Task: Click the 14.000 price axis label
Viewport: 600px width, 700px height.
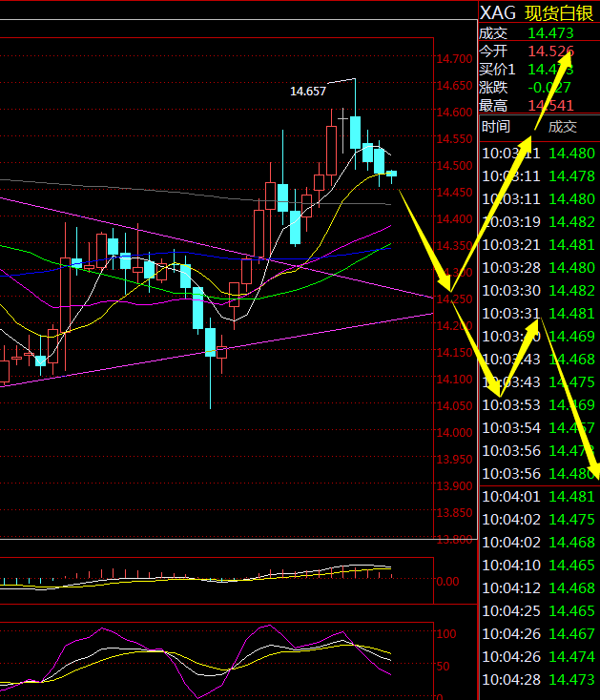Action: [454, 433]
